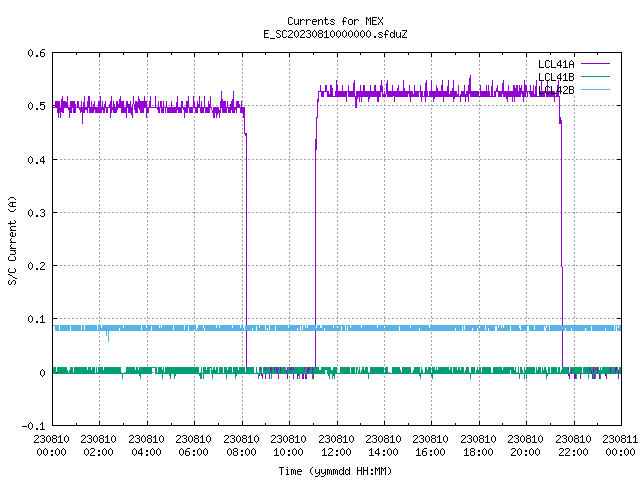
Task: Click the 230810 00:00 x-axis tick label
Action: coord(51,446)
